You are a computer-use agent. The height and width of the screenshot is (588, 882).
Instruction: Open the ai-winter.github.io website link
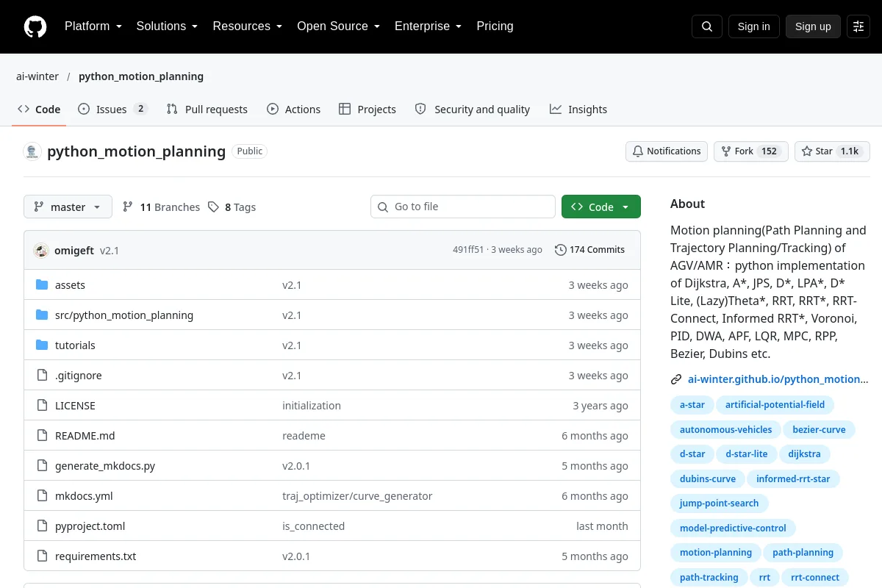[x=778, y=379]
